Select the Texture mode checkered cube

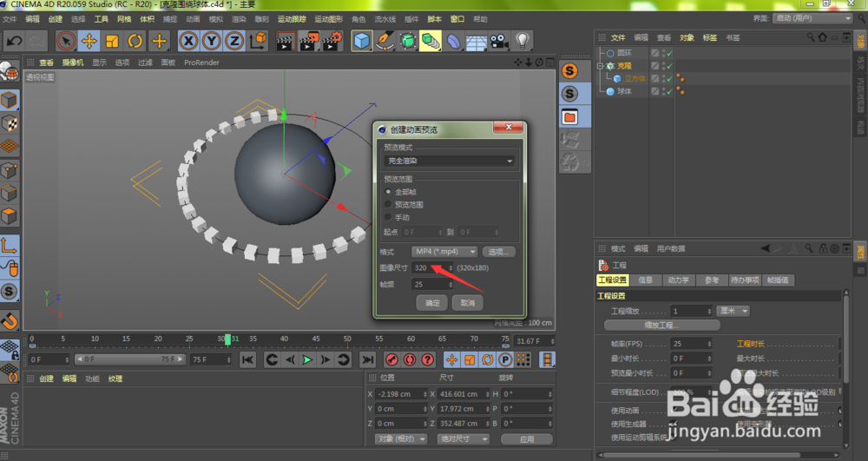coord(10,123)
